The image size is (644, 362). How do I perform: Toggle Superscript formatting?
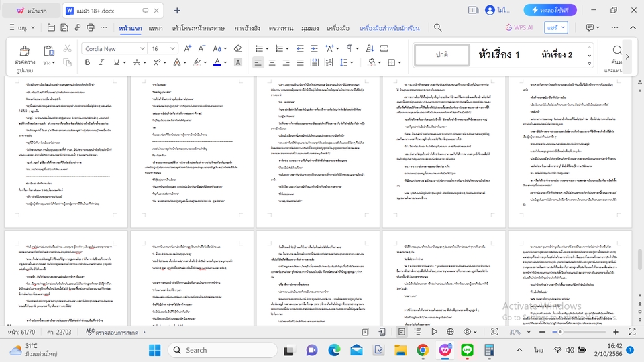[x=157, y=62]
